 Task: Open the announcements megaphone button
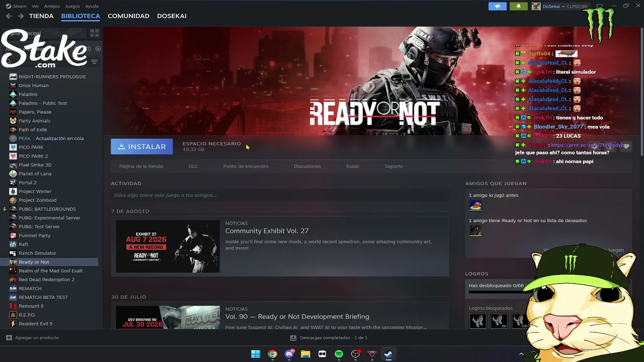click(498, 6)
